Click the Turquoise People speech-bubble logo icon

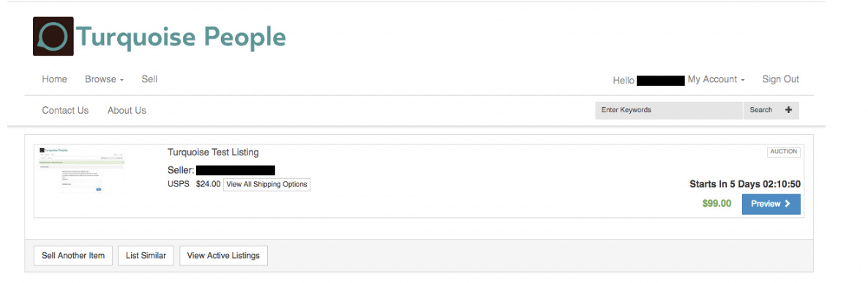[x=53, y=36]
